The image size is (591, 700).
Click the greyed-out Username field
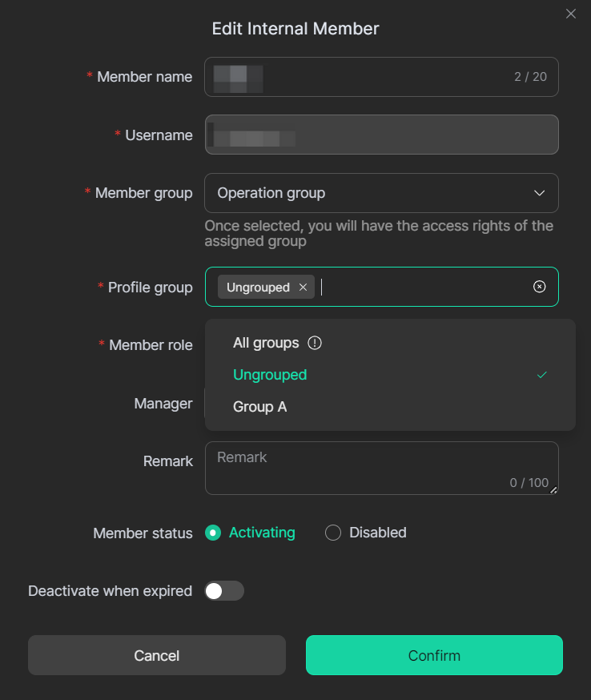[x=381, y=135]
